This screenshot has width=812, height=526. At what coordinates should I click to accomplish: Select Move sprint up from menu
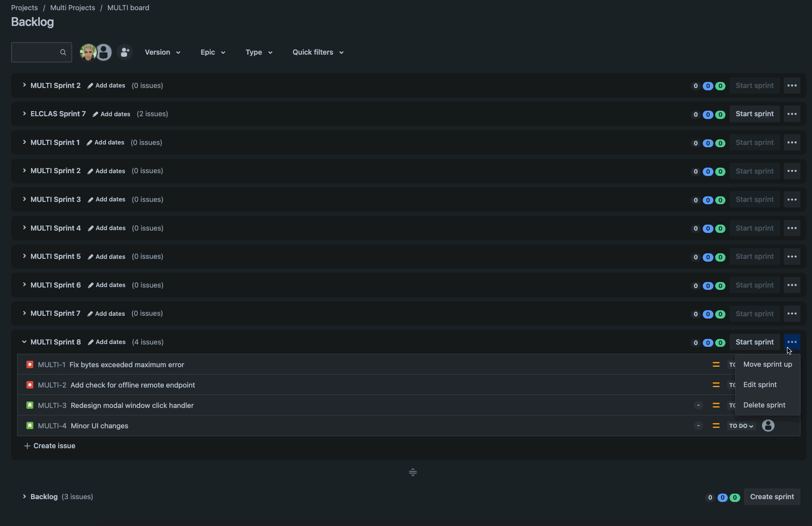[767, 364]
